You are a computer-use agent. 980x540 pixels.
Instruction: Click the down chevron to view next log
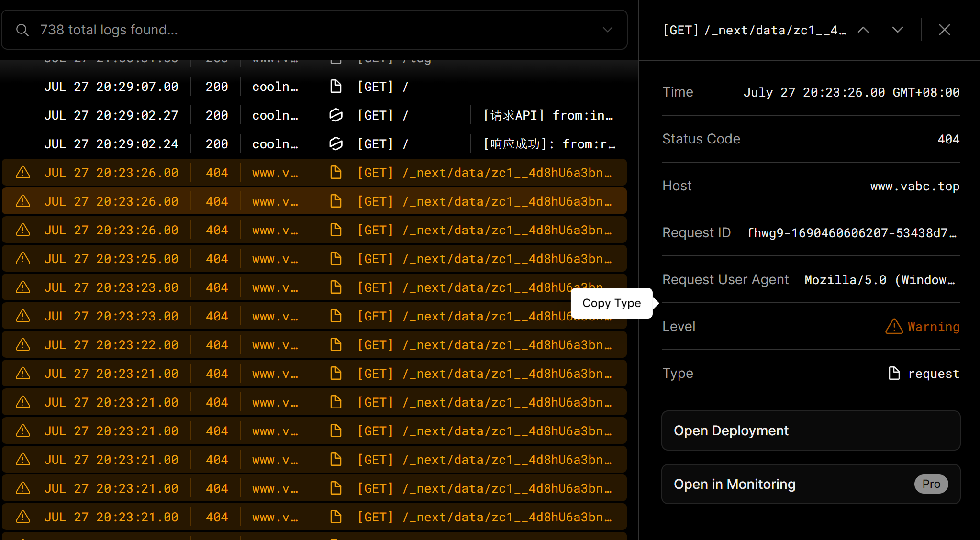pyautogui.click(x=898, y=30)
